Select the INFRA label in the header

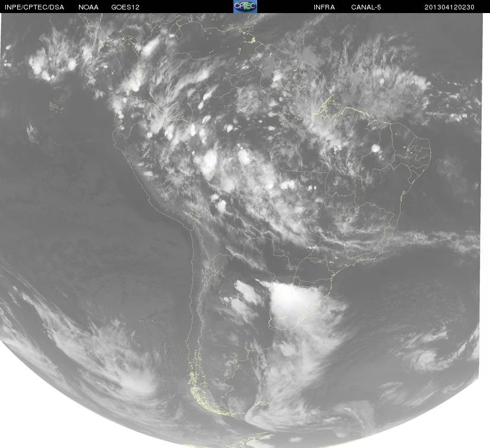[x=324, y=7]
